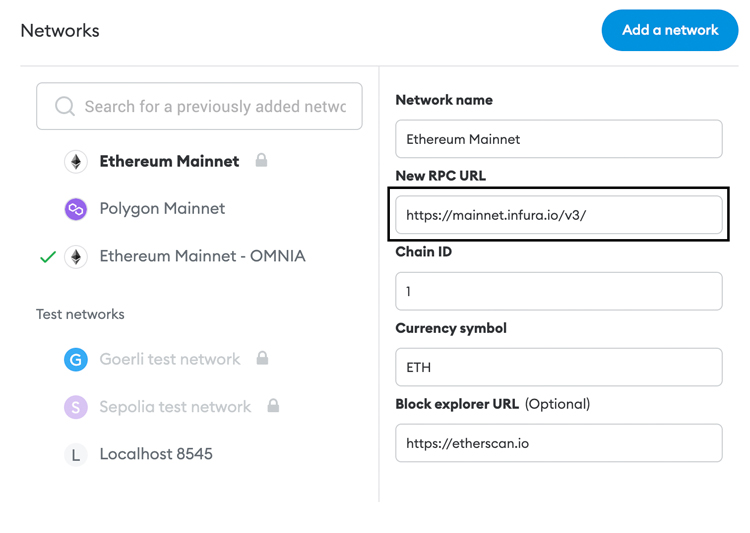Click the Ethereum Mainnet diamond icon
Screen dimensions: 750x533
pyautogui.click(x=76, y=162)
